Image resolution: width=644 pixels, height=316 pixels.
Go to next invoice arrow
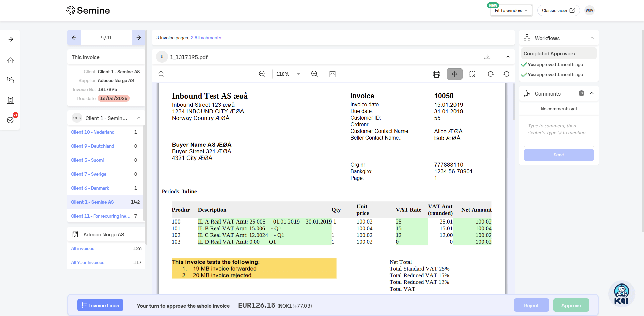[138, 38]
